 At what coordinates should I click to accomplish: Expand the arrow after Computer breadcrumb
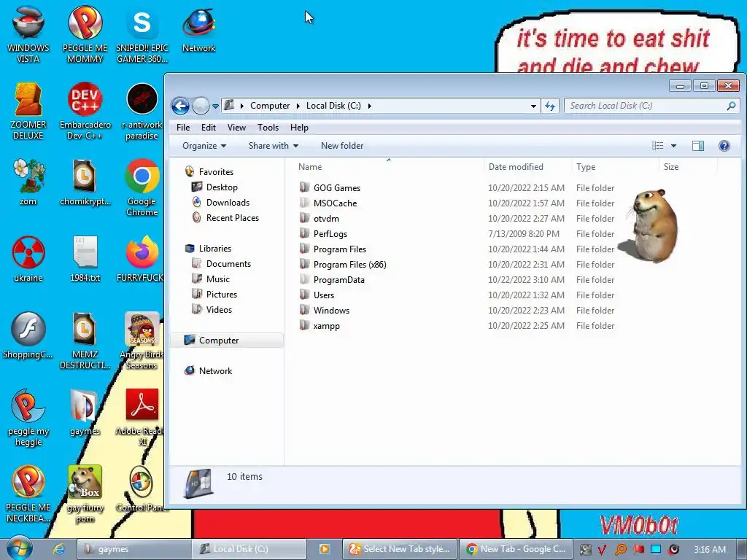[298, 106]
